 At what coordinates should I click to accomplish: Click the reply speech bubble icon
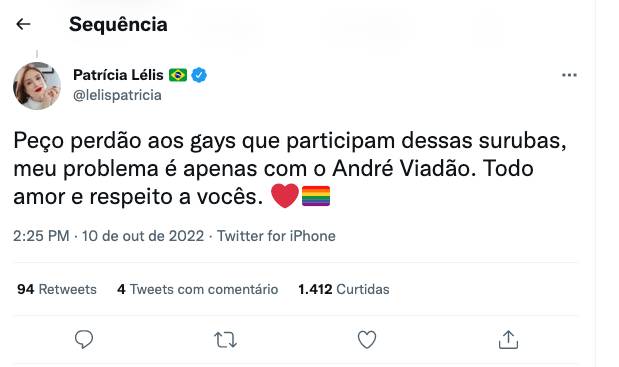pyautogui.click(x=84, y=339)
